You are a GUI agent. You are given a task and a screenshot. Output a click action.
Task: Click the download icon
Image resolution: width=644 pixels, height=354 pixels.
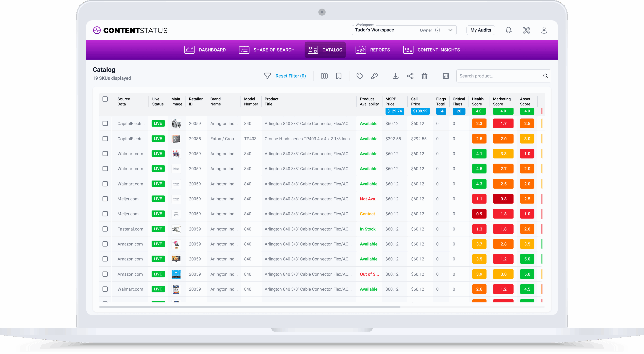click(395, 76)
